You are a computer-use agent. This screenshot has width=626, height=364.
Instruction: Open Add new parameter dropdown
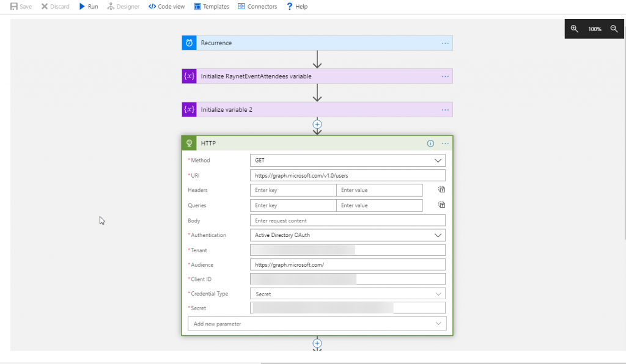click(x=317, y=324)
